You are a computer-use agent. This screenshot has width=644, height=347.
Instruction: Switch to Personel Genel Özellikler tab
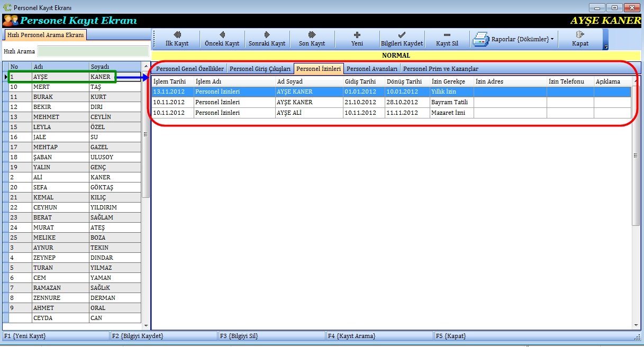[190, 69]
